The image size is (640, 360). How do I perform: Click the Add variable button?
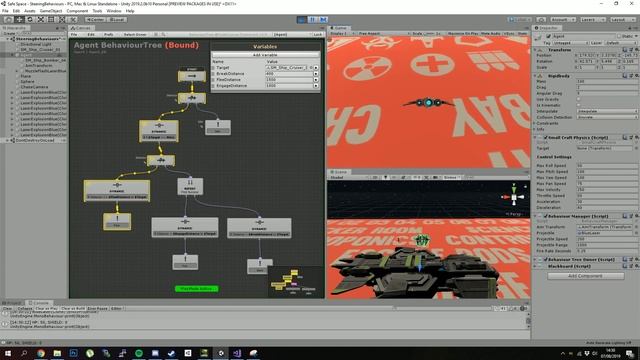pos(265,55)
